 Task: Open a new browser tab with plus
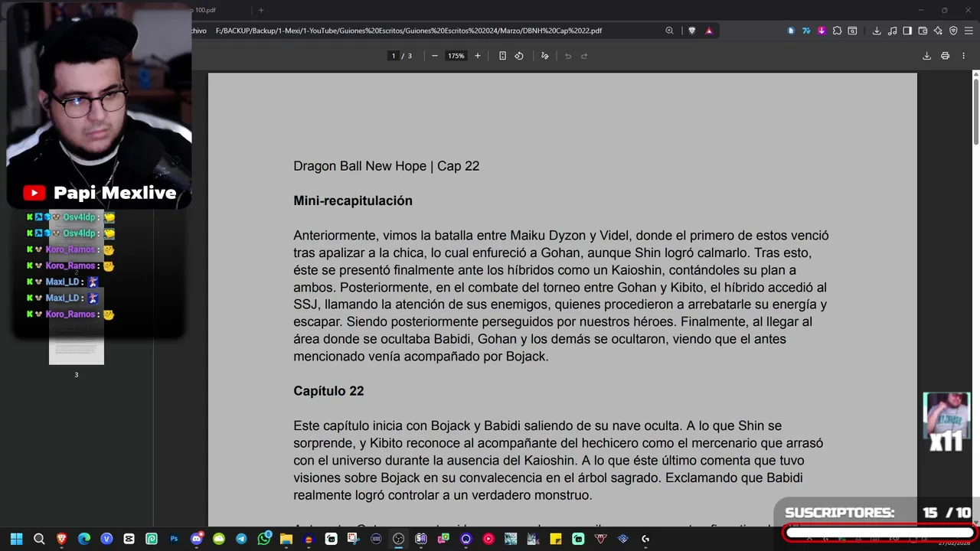261,10
